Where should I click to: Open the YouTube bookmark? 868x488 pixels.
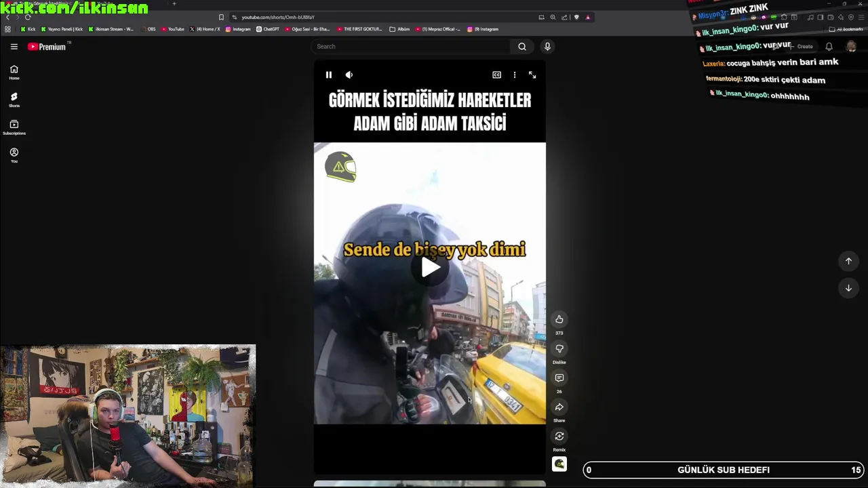point(172,29)
